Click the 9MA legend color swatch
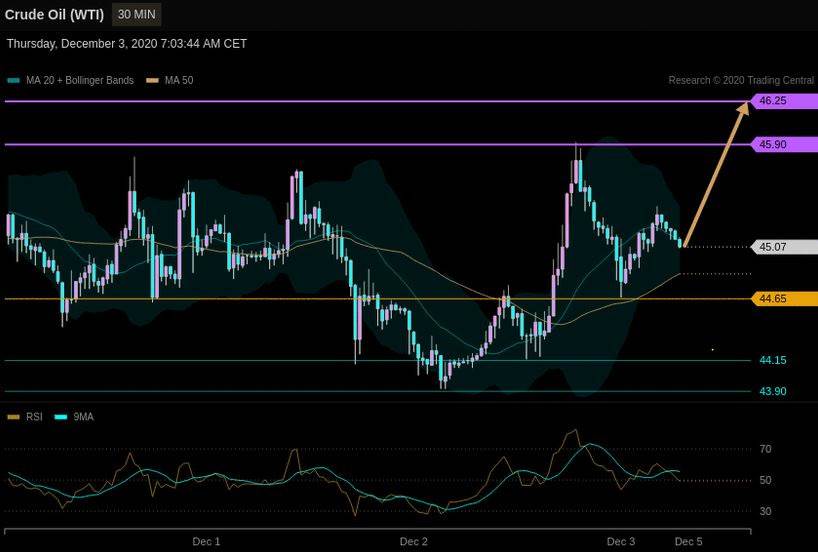The height and width of the screenshot is (552, 818). (x=61, y=417)
